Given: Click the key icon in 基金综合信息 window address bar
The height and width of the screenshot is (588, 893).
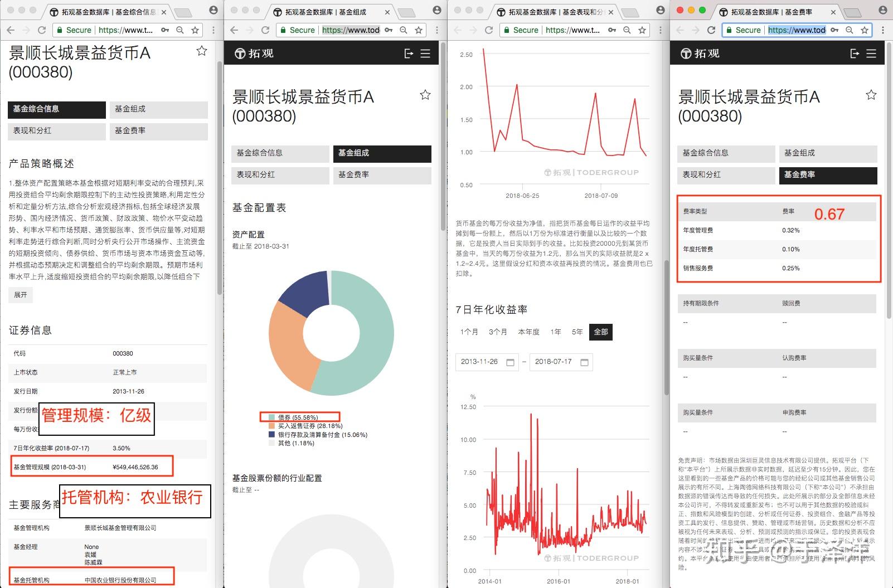Looking at the screenshot, I should point(165,30).
